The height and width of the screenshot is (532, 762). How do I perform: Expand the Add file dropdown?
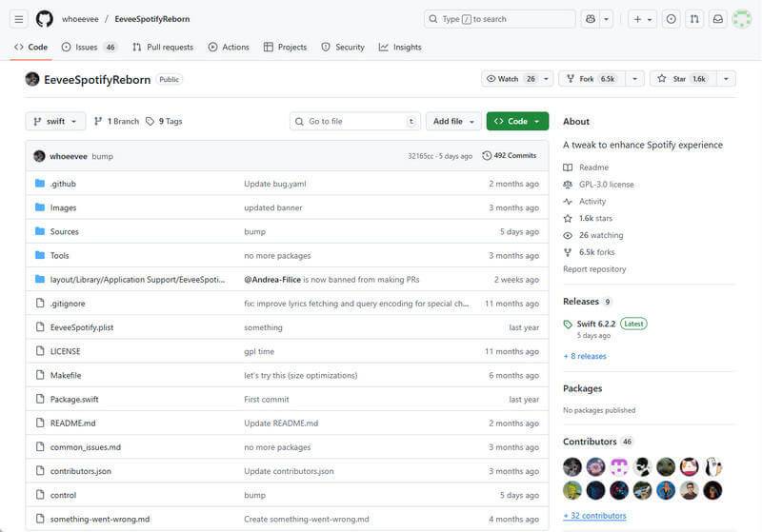click(453, 122)
